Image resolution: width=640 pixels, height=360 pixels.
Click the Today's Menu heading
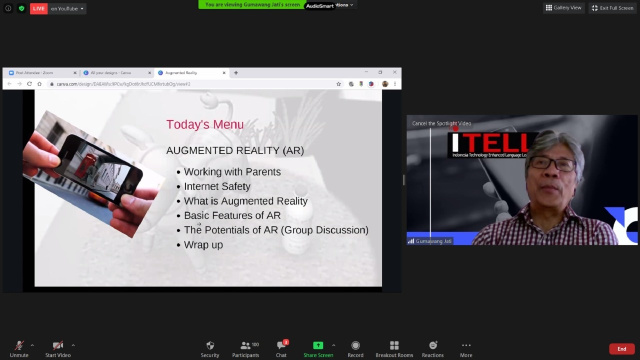205,124
